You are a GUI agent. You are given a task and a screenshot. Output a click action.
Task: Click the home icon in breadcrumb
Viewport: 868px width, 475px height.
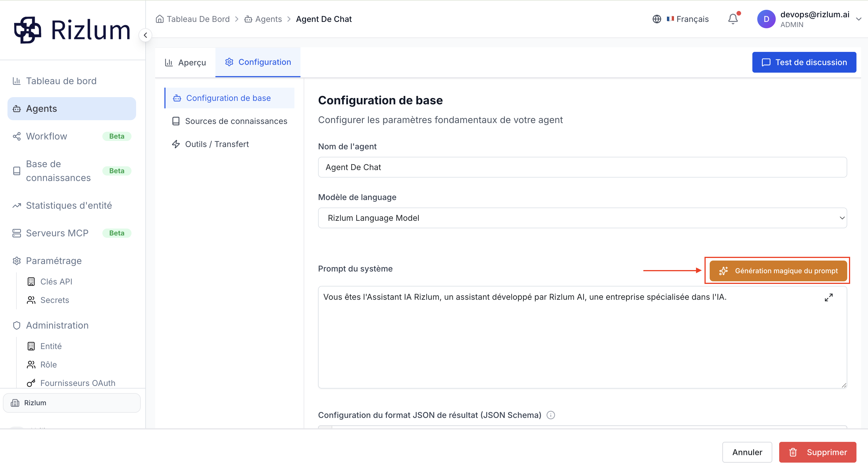(160, 19)
